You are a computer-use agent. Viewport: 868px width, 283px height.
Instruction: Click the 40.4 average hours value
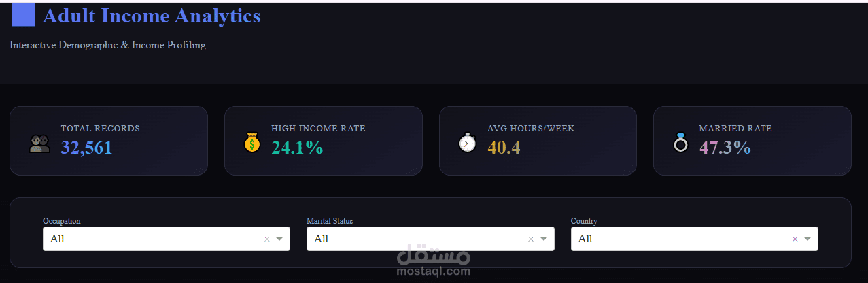(504, 148)
